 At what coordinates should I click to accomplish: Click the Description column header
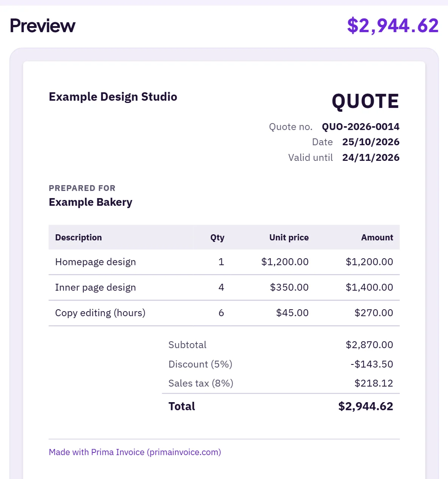(78, 238)
